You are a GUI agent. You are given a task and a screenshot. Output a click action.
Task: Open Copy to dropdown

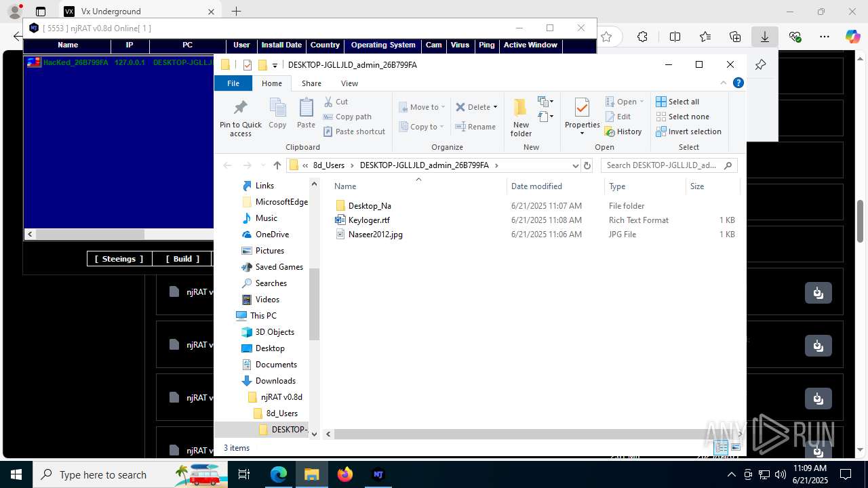[x=422, y=127]
